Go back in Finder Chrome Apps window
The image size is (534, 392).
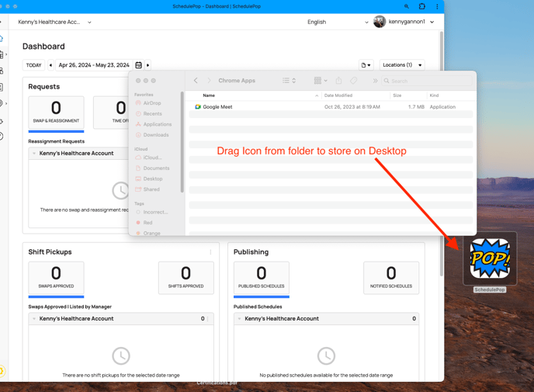click(196, 81)
